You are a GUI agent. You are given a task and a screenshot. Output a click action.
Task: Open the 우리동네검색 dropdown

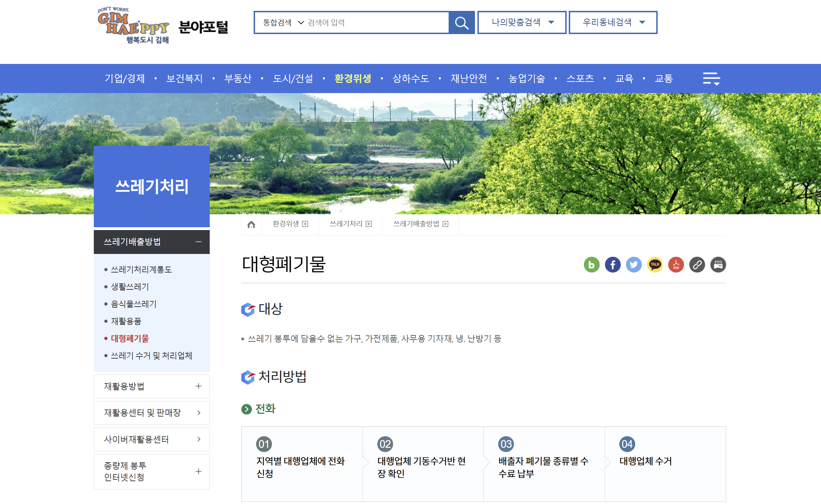click(613, 22)
